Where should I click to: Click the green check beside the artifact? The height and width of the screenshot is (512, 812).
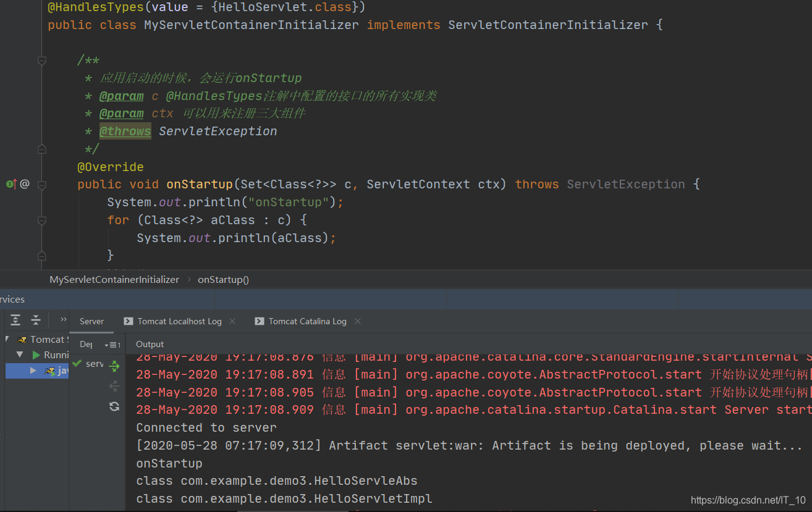pyautogui.click(x=77, y=363)
